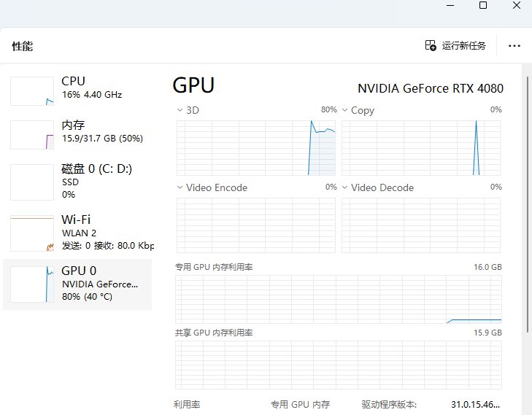
Task: Click the Wi-Fi mini graph thumbnail
Action: (x=32, y=233)
